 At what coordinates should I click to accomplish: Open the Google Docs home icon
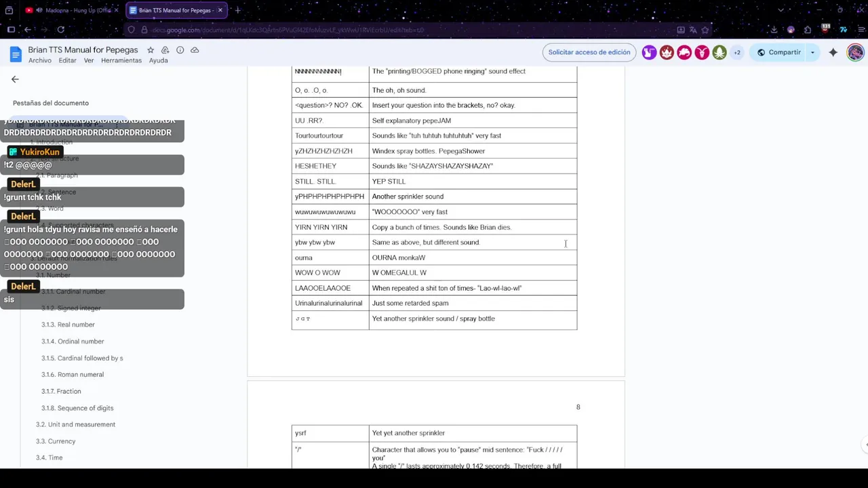(x=16, y=54)
